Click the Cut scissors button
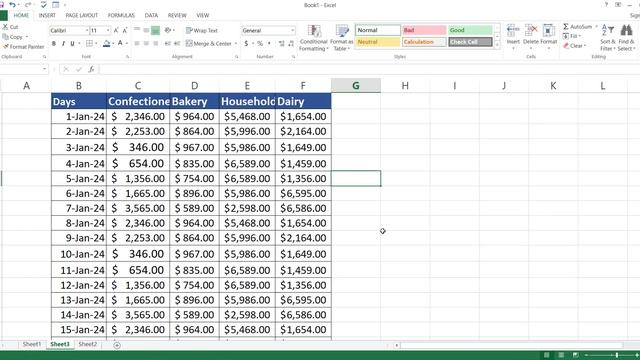Image resolution: width=640 pixels, height=360 pixels. click(x=10, y=27)
